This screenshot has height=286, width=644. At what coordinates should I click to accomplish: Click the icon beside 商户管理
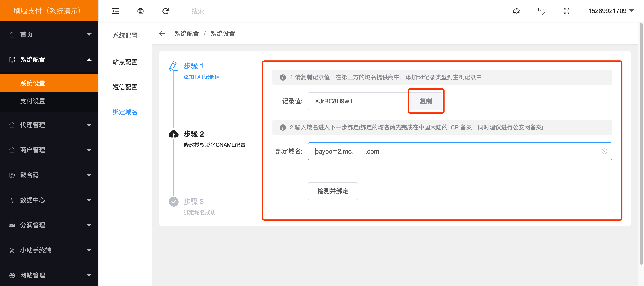coord(12,150)
